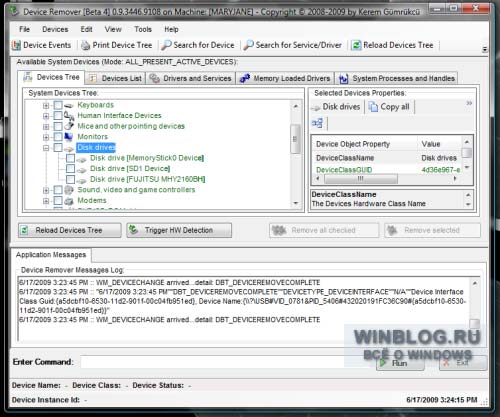Click the Enter Command input field
Image resolution: width=500 pixels, height=417 pixels.
coord(227,362)
